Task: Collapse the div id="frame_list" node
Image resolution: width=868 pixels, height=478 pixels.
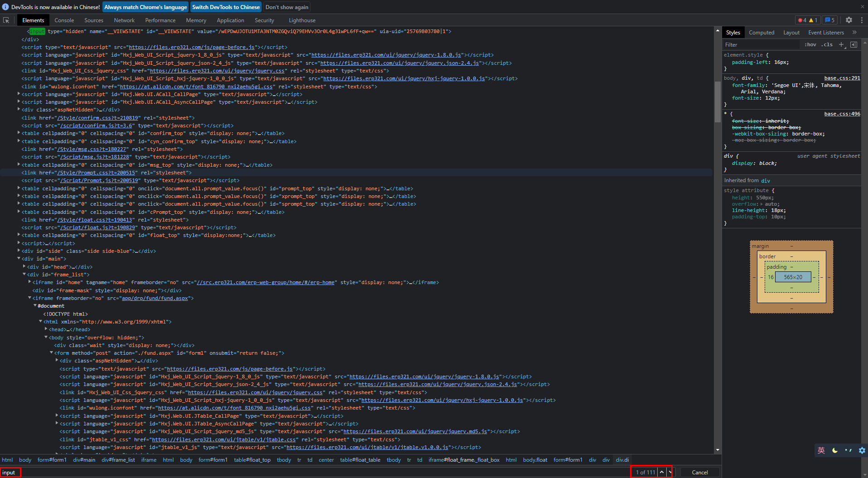Action: (x=24, y=275)
